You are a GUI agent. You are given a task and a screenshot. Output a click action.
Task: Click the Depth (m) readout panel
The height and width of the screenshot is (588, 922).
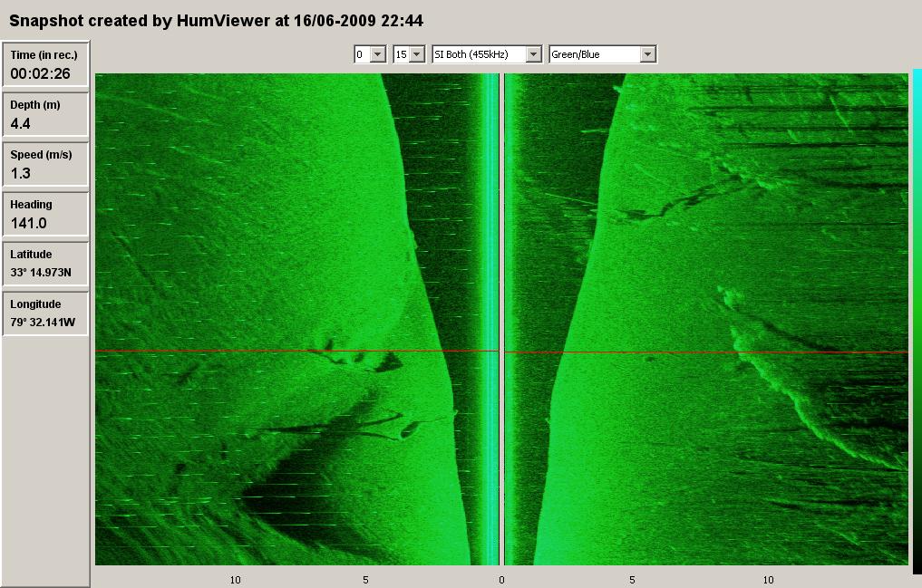point(46,114)
